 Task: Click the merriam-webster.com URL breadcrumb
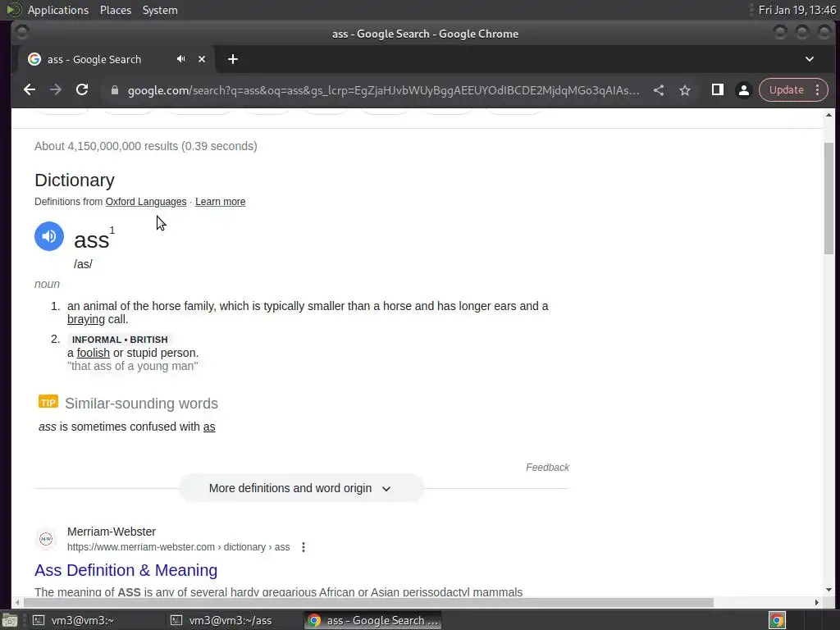[178, 547]
